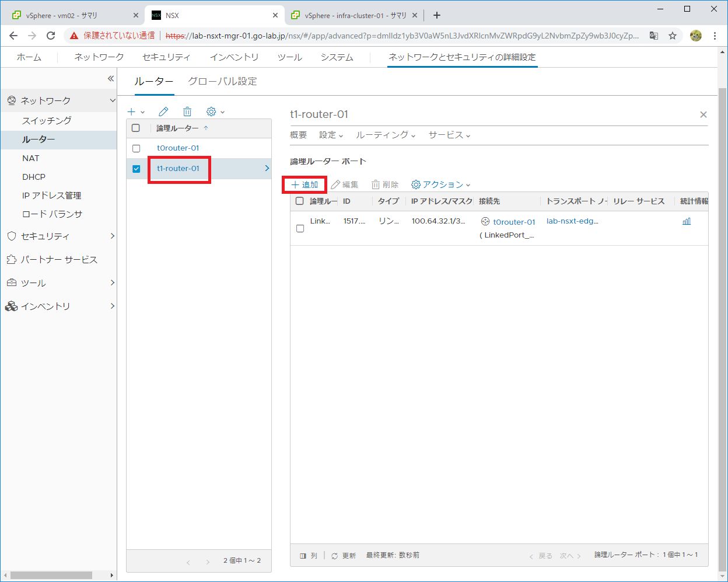Open the 設定 dropdown in router details
Image resolution: width=728 pixels, height=582 pixels.
tap(331, 135)
